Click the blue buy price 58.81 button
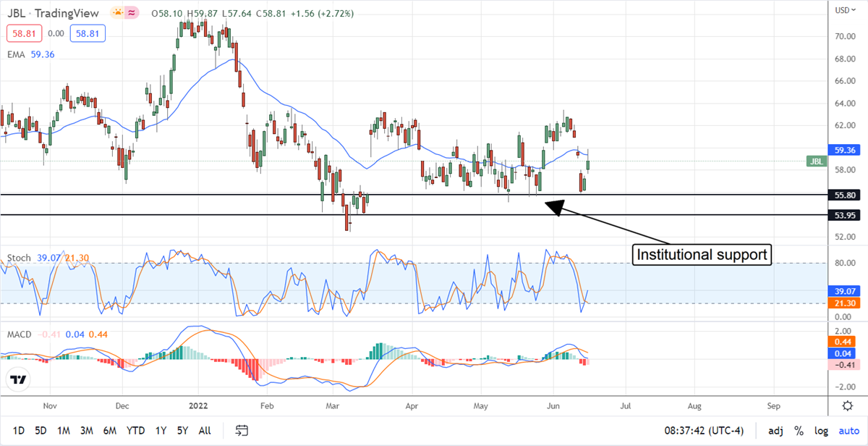 [x=88, y=33]
